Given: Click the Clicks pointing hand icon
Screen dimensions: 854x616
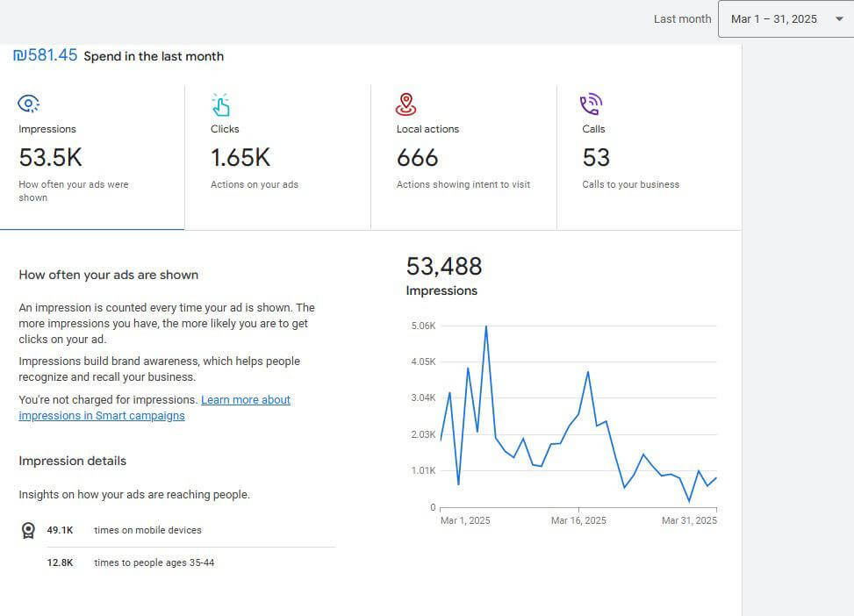Looking at the screenshot, I should (x=220, y=104).
